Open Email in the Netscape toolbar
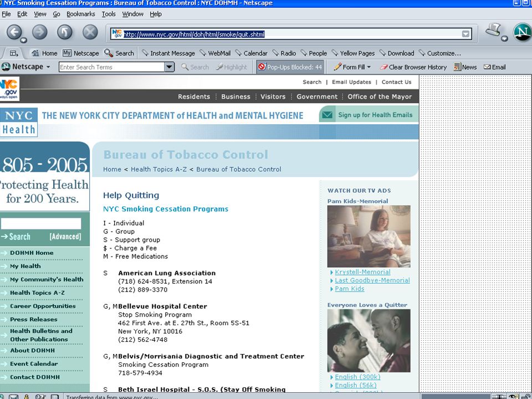Viewport: 532px width, 399px height. (495, 67)
